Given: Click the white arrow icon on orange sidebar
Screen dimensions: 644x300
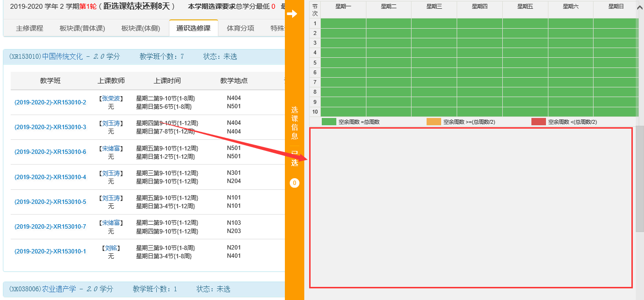Looking at the screenshot, I should click(x=292, y=14).
